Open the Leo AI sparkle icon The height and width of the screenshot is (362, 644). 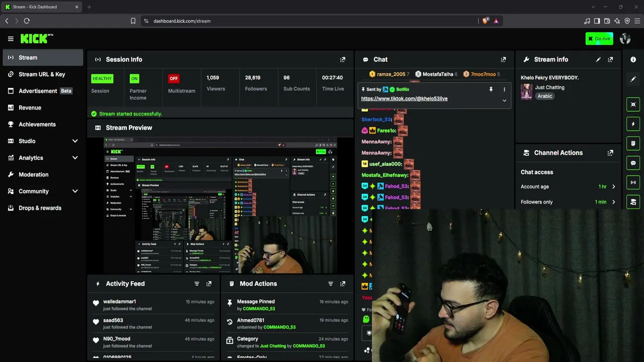pos(617,21)
